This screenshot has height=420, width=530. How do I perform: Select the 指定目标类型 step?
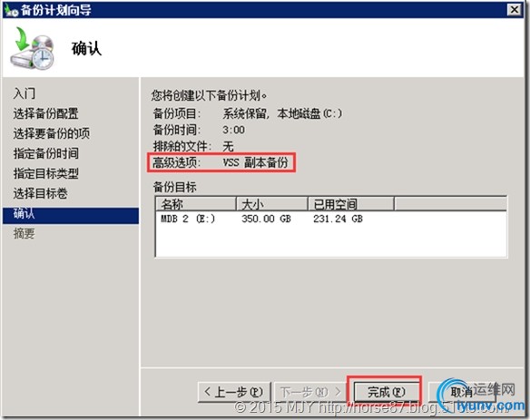tap(45, 173)
